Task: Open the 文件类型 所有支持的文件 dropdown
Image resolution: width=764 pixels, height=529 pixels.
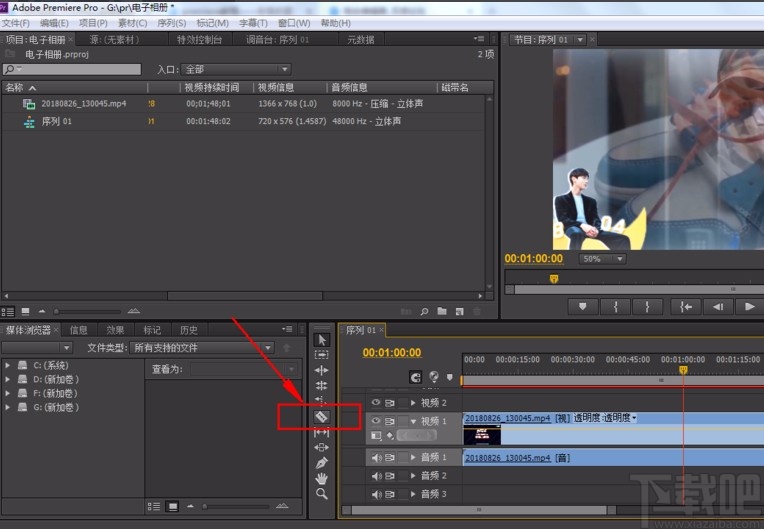Action: click(x=202, y=348)
